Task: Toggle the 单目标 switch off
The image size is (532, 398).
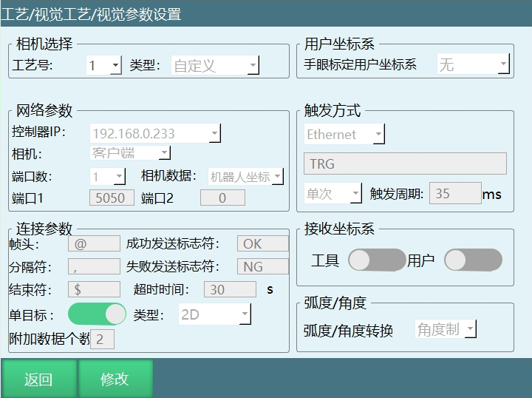Action: (97, 314)
